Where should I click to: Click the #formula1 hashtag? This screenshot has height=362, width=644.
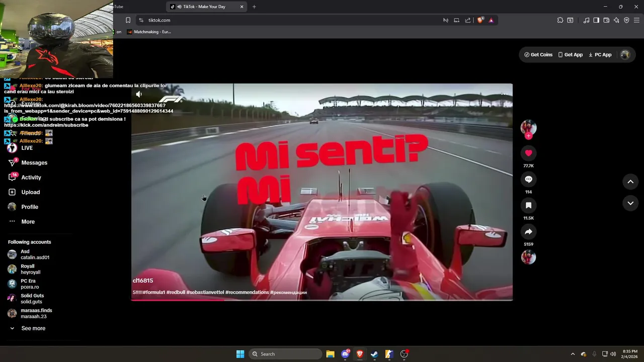pos(153,292)
